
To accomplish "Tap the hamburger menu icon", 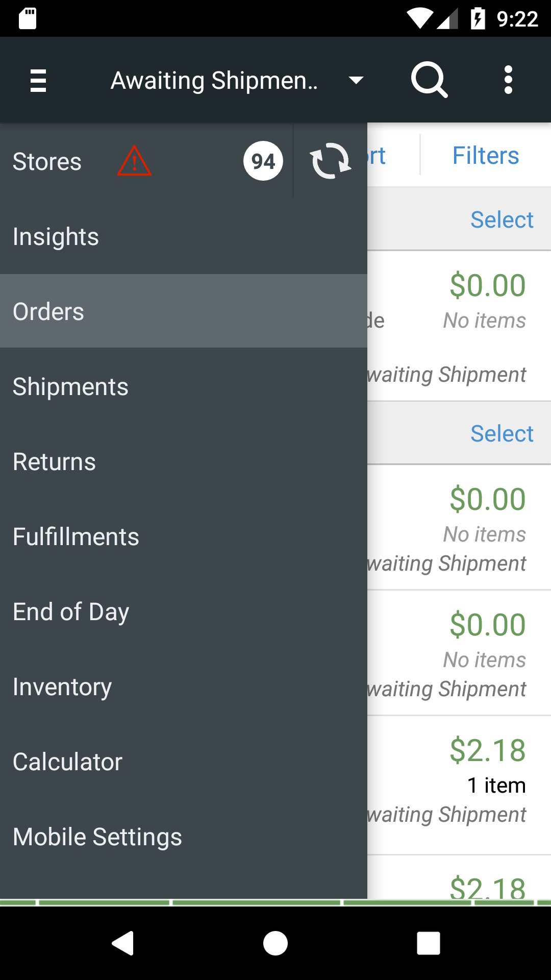I will [38, 80].
